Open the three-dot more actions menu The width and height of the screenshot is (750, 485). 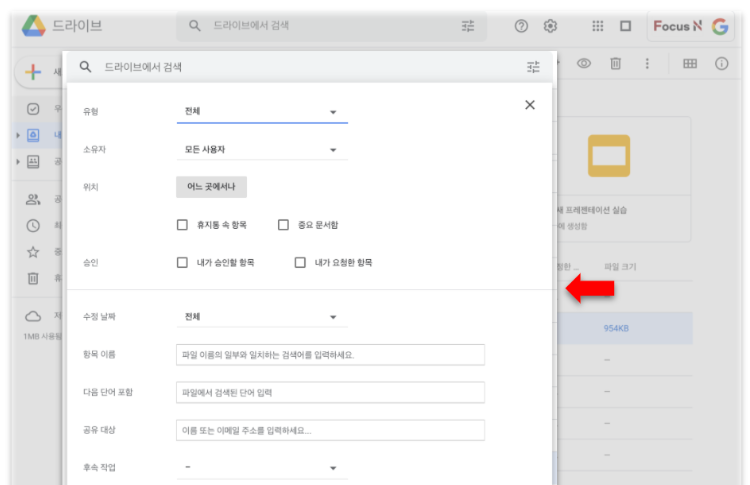coord(647,63)
